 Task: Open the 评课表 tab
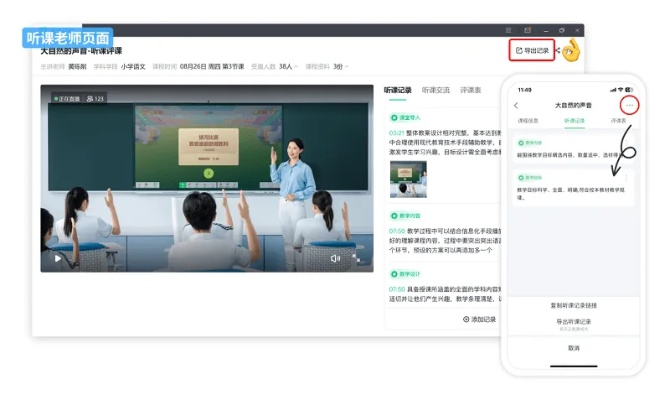tap(471, 90)
